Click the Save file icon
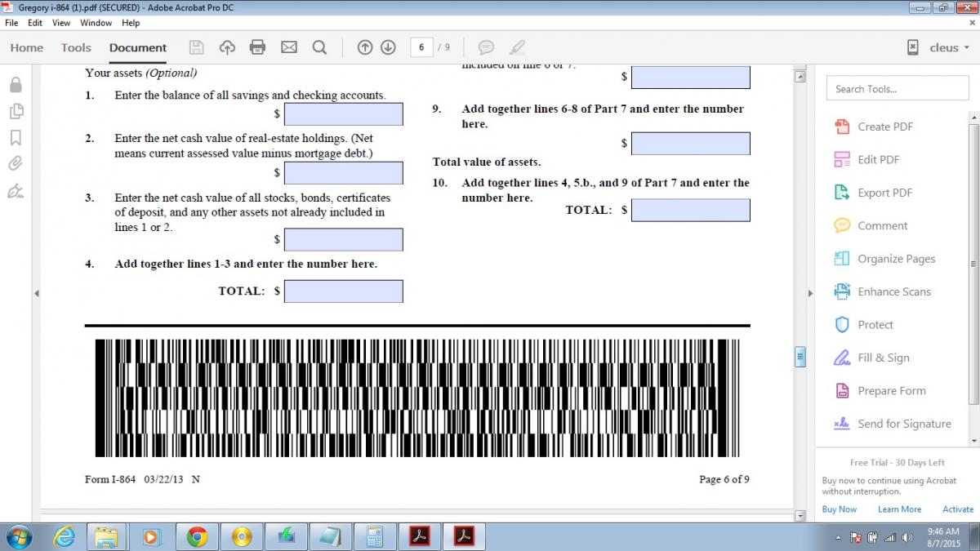 (x=196, y=47)
